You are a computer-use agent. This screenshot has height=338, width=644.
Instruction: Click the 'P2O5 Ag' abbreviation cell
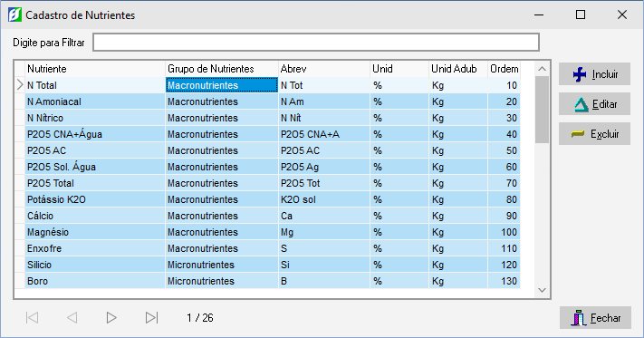tap(324, 167)
